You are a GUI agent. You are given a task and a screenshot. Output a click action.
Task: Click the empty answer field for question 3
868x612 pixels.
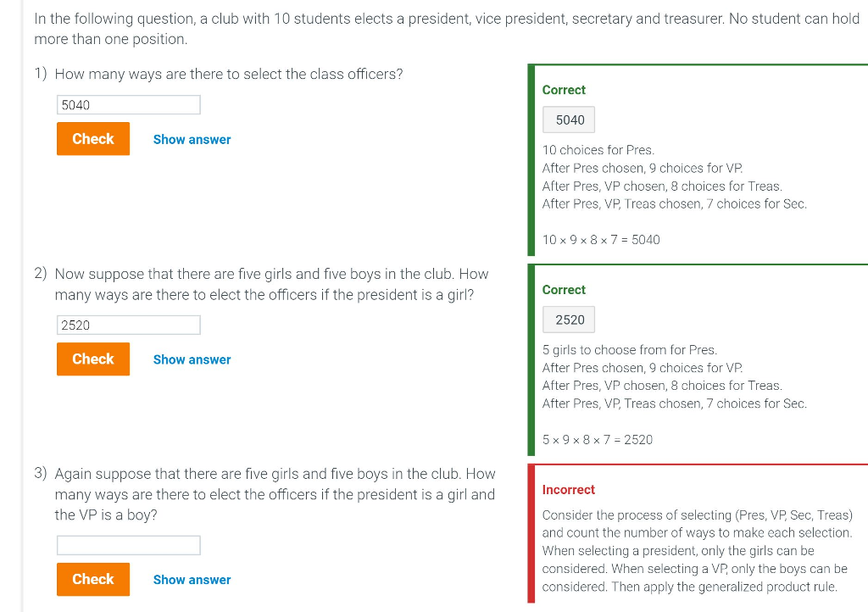click(128, 545)
